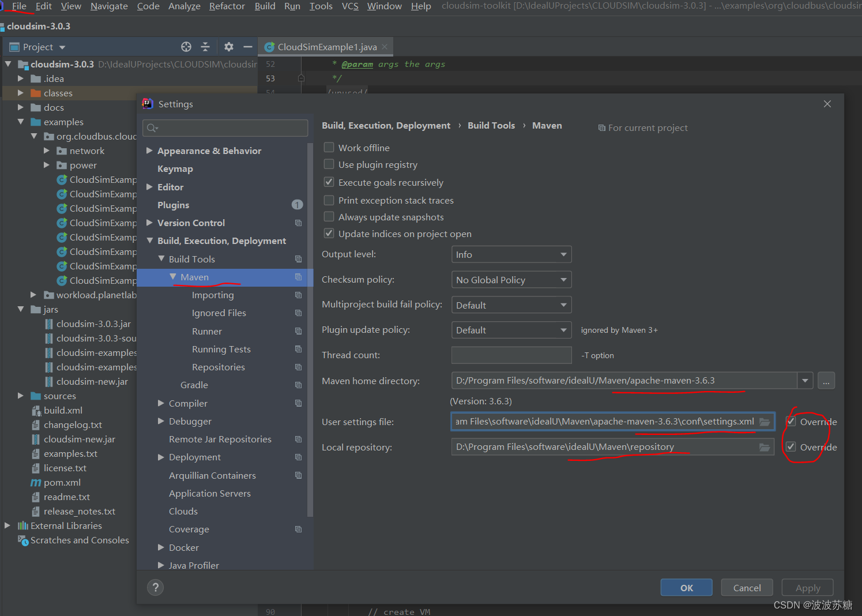Image resolution: width=862 pixels, height=616 pixels.
Task: Close the CloudSimExample1.java editor tab
Action: coord(385,47)
